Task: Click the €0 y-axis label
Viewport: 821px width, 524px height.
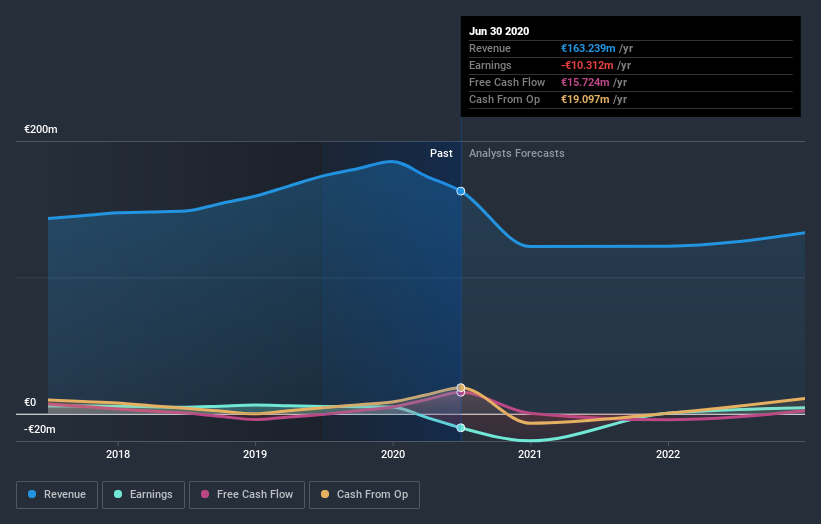Action: tap(30, 403)
